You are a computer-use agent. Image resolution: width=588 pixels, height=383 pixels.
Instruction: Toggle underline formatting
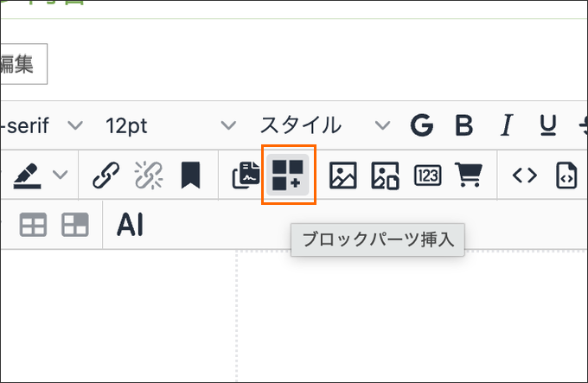coord(548,125)
